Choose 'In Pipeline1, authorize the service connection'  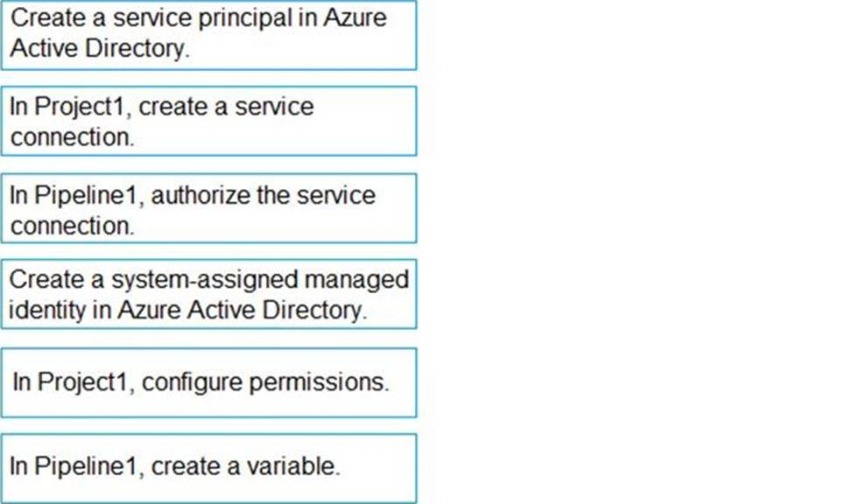click(208, 208)
